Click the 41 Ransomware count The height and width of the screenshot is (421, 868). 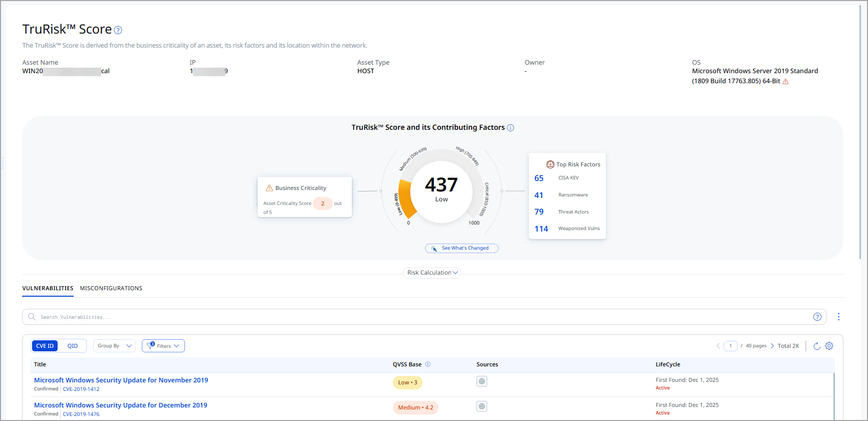point(539,195)
